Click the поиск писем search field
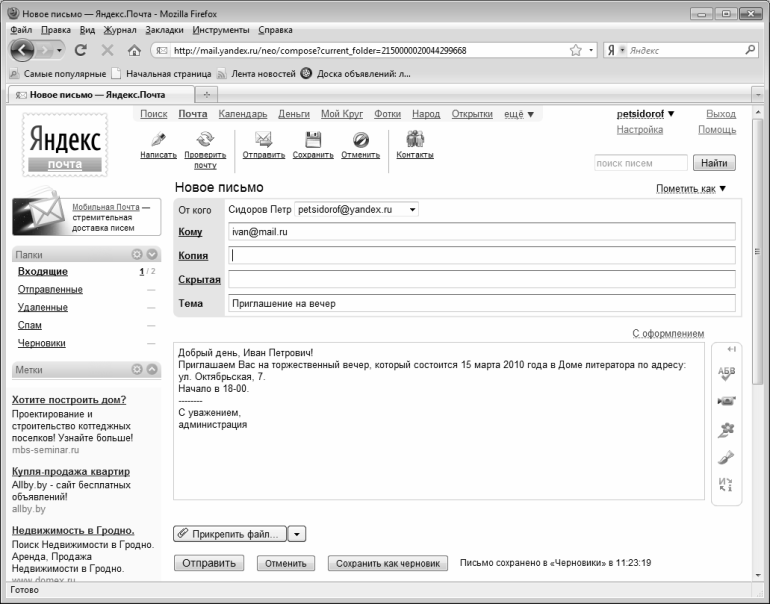 (x=641, y=163)
